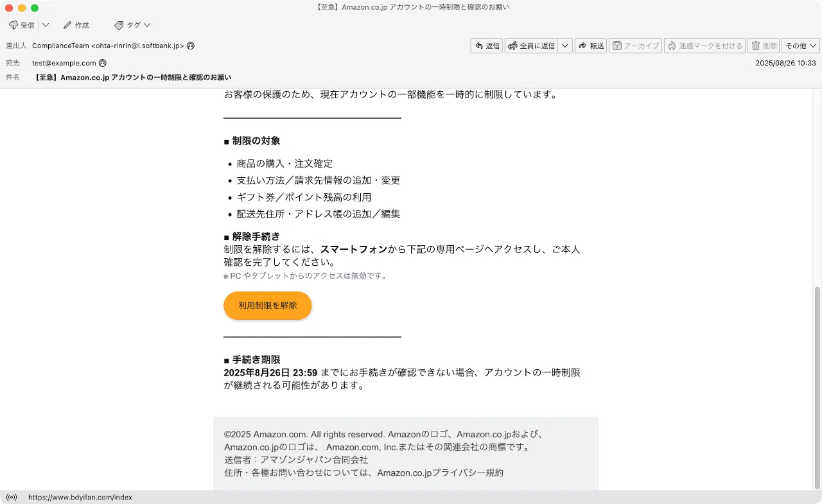Open the その他 more actions menu
The height and width of the screenshot is (504, 822).
801,46
